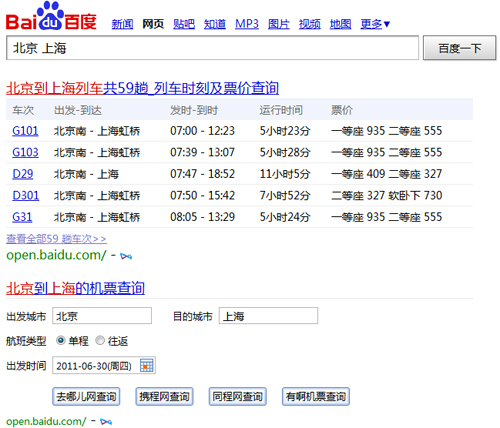Viewport: 500px width, 428px height.
Task: Open the departure date calendar icon
Action: (147, 365)
